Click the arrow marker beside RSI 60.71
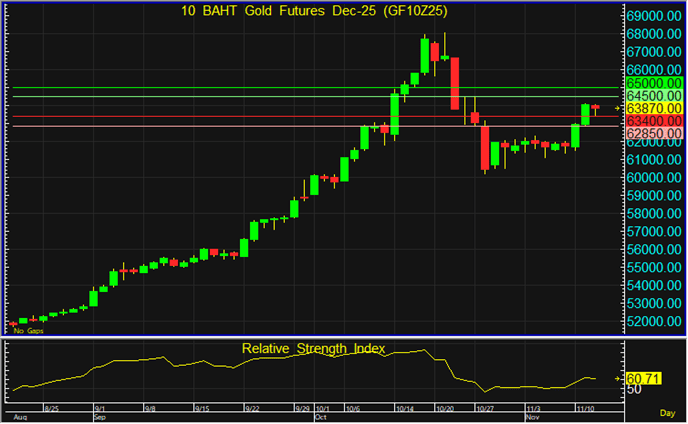This screenshot has width=688, height=424. tap(617, 379)
